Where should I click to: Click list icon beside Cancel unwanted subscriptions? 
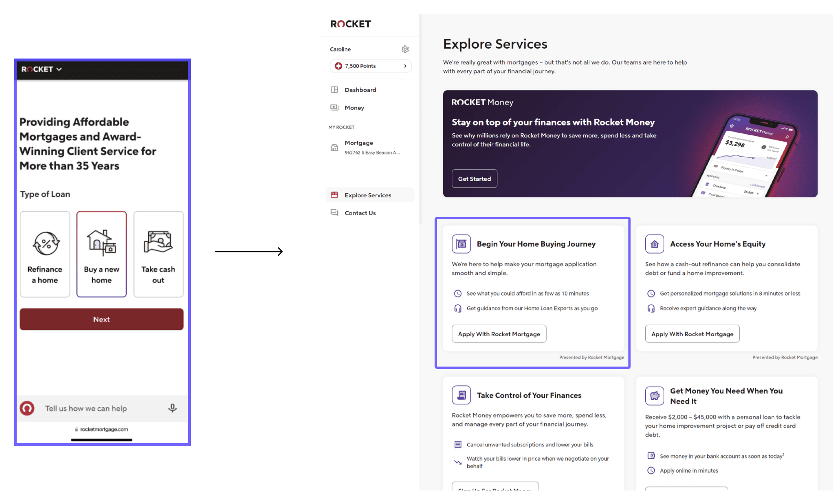click(x=458, y=444)
